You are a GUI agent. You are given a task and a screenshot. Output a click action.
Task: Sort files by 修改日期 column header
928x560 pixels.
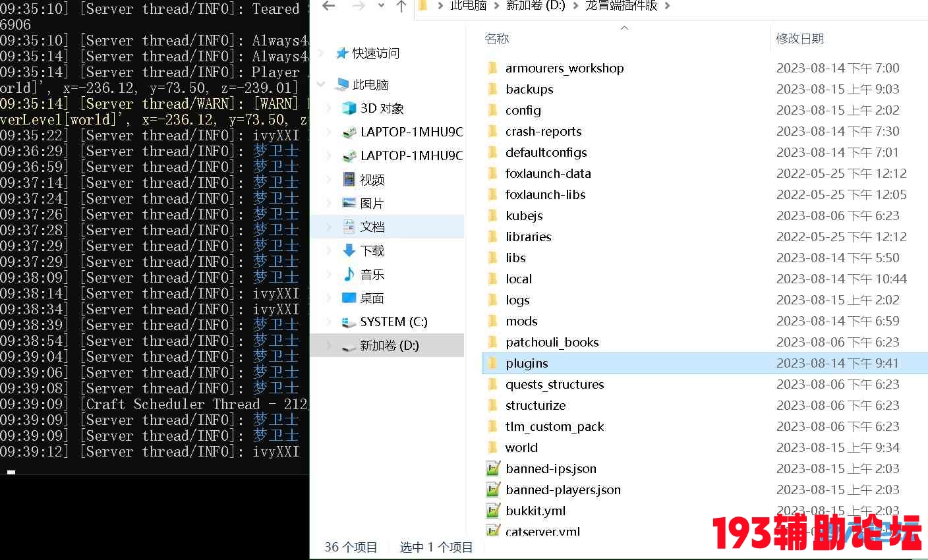click(799, 39)
